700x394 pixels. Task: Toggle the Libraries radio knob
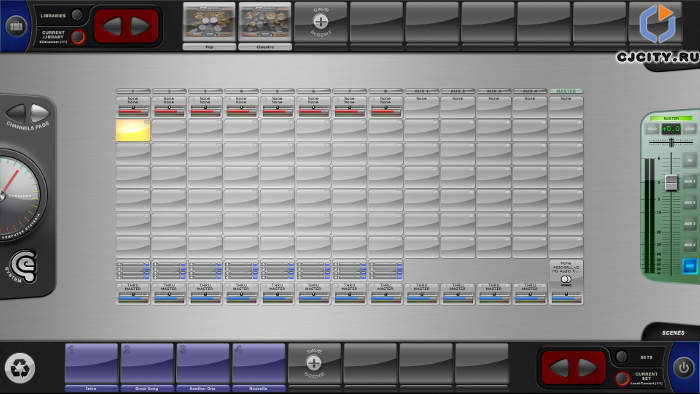tap(77, 15)
